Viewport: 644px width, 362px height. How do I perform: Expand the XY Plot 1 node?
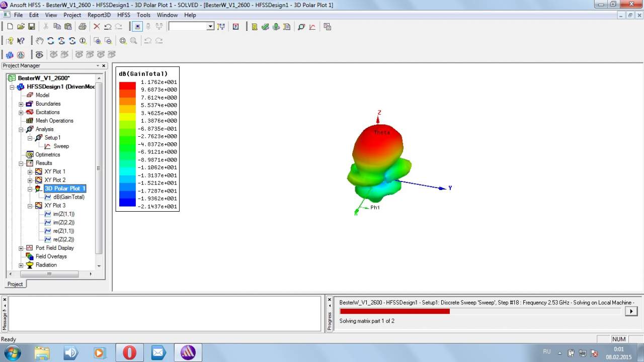pyautogui.click(x=30, y=172)
